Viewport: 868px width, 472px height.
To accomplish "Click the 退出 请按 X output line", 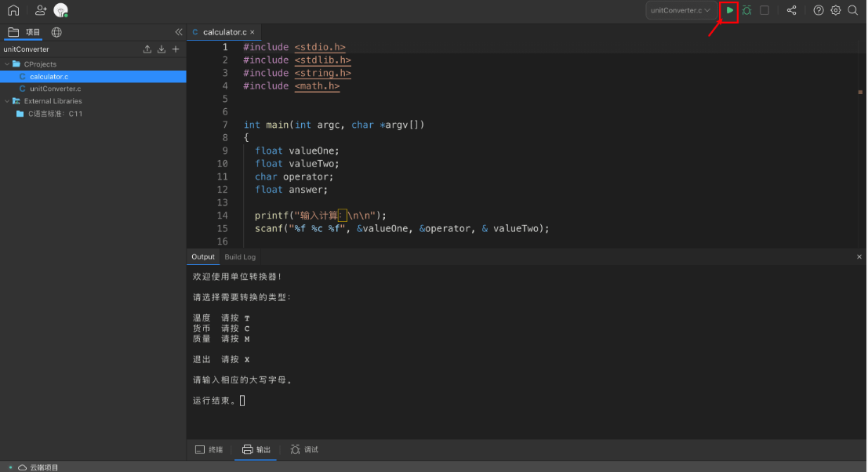I will tap(221, 360).
